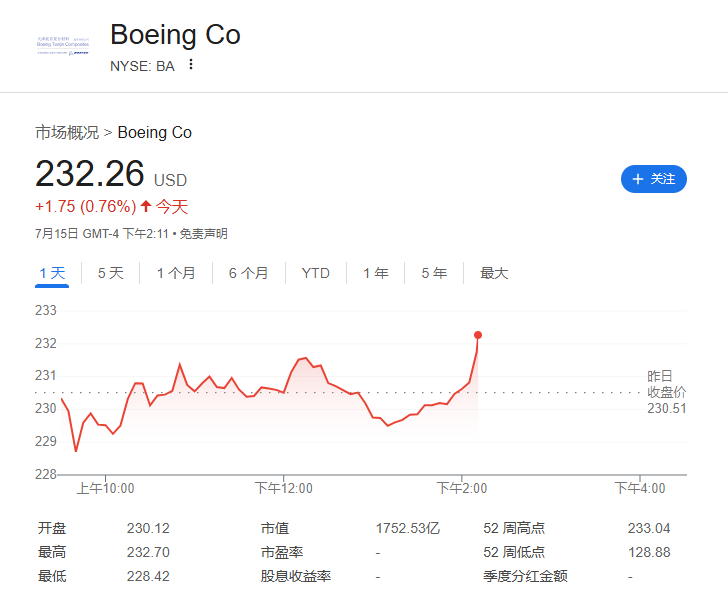Switch to the 5 年 chart tab
The height and width of the screenshot is (603, 728).
(434, 273)
